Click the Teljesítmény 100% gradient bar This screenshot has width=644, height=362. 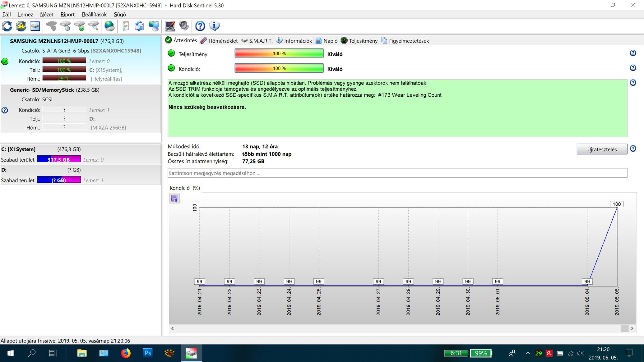279,53
